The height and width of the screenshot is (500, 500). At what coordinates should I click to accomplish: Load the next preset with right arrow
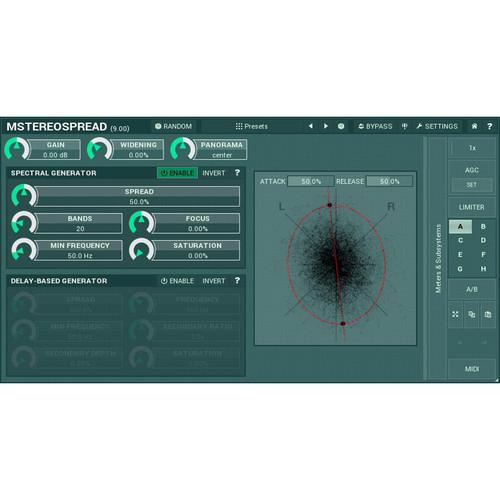click(326, 126)
